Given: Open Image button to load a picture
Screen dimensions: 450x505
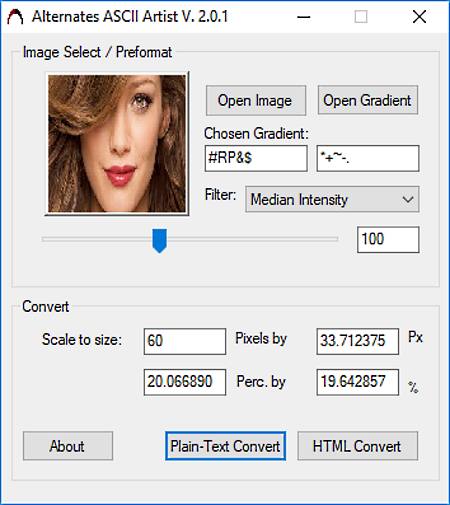Looking at the screenshot, I should 256,101.
